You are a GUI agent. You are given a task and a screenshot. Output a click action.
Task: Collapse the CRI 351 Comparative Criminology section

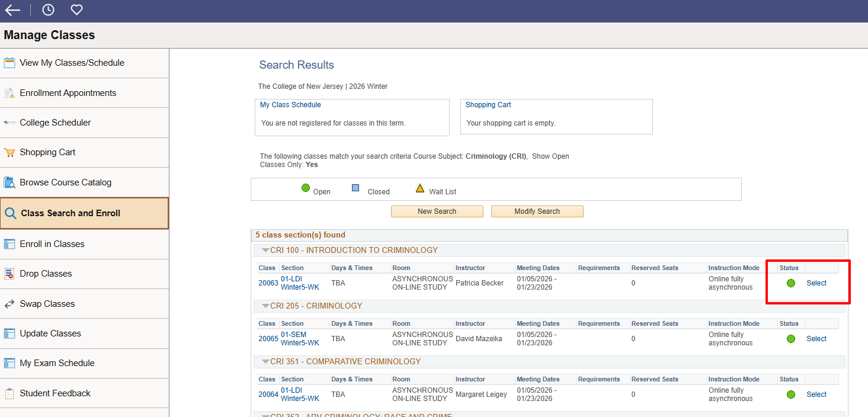click(265, 362)
